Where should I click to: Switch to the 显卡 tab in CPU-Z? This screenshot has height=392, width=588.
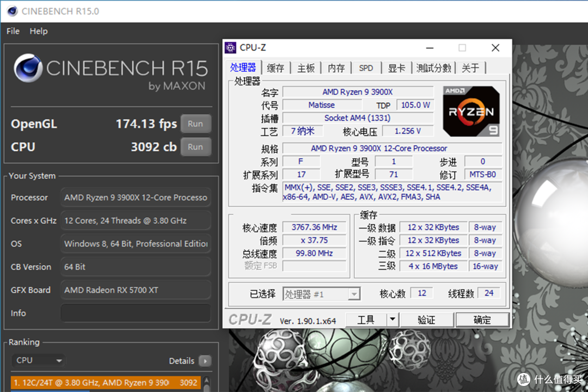pos(396,68)
